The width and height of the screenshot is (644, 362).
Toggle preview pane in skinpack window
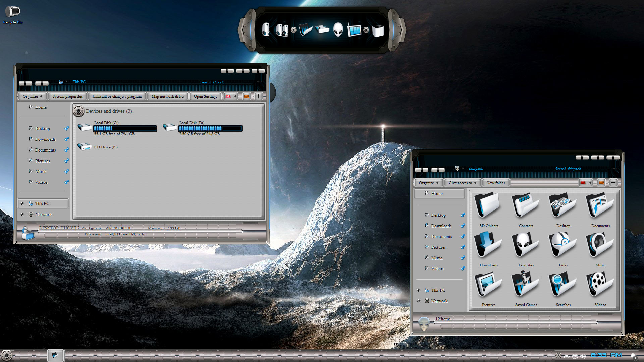601,183
